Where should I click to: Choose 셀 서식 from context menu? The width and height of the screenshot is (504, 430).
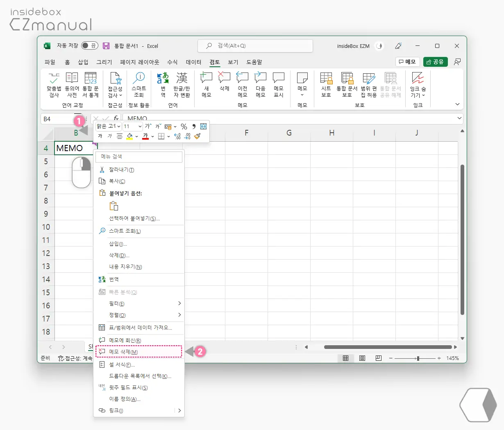coord(140,364)
